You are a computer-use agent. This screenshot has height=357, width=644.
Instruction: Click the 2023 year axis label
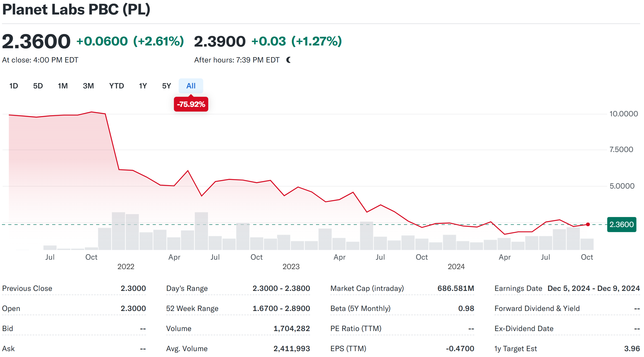pos(291,267)
